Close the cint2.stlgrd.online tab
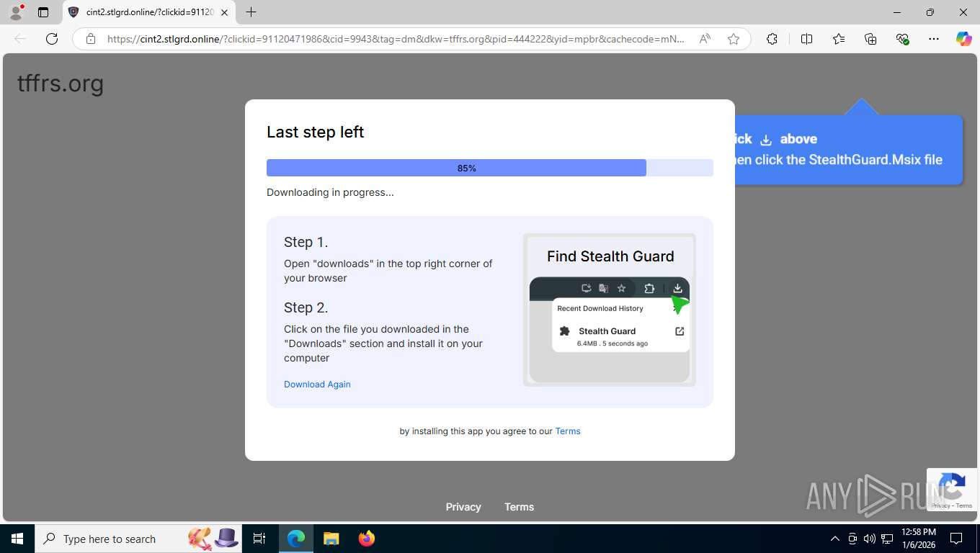This screenshot has width=980, height=553. [224, 12]
